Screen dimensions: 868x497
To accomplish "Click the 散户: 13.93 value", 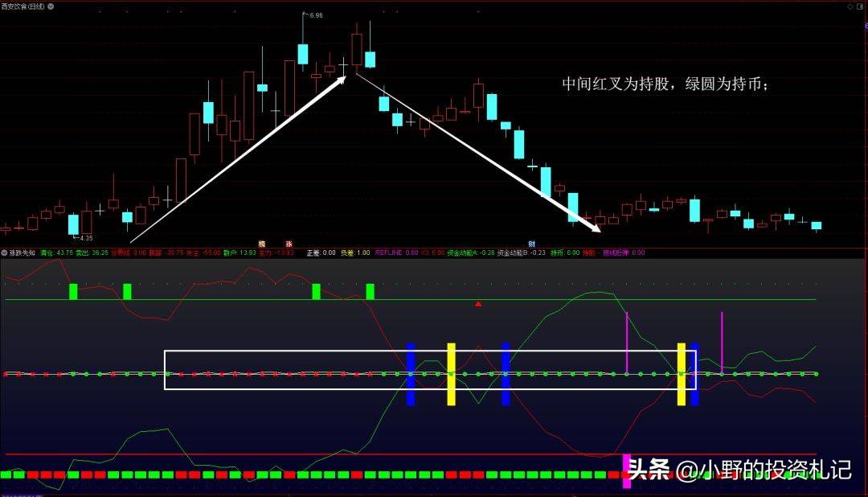I will tap(240, 253).
